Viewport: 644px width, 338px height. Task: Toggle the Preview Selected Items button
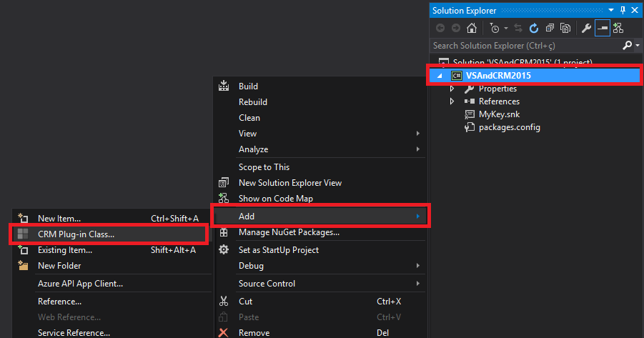pos(602,29)
